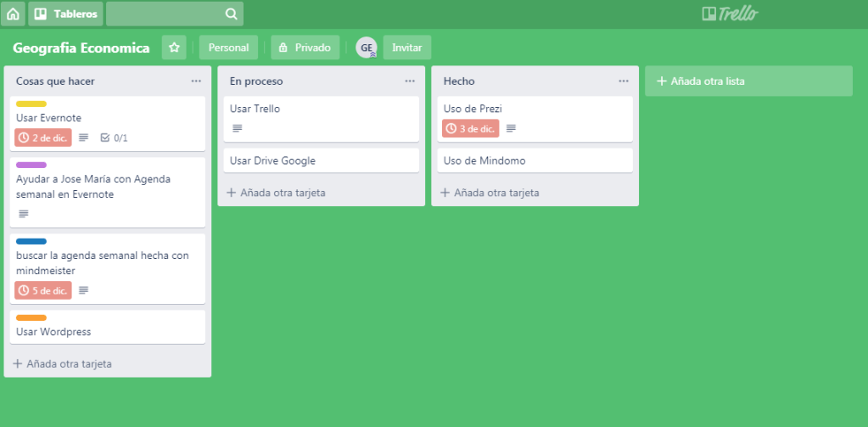Click the home icon in top bar
Viewport: 868px width, 427px height.
13,14
